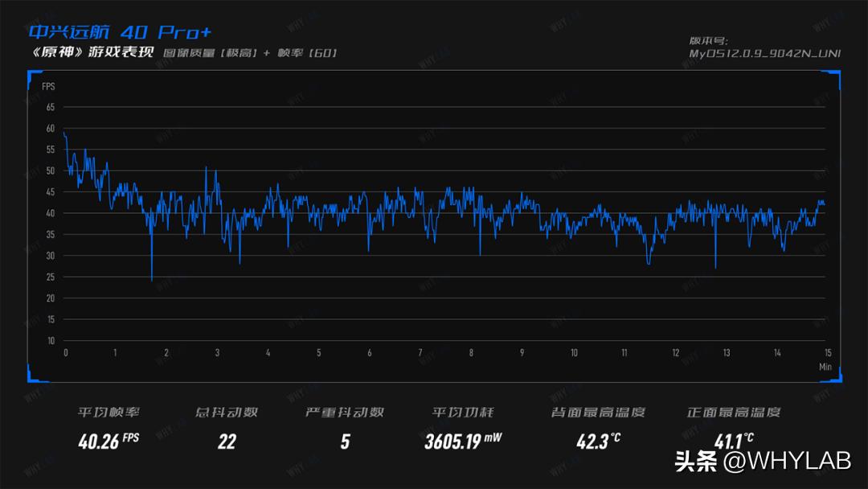Click minute axis label 2
Viewport: 868px width, 489px height.
166,353
